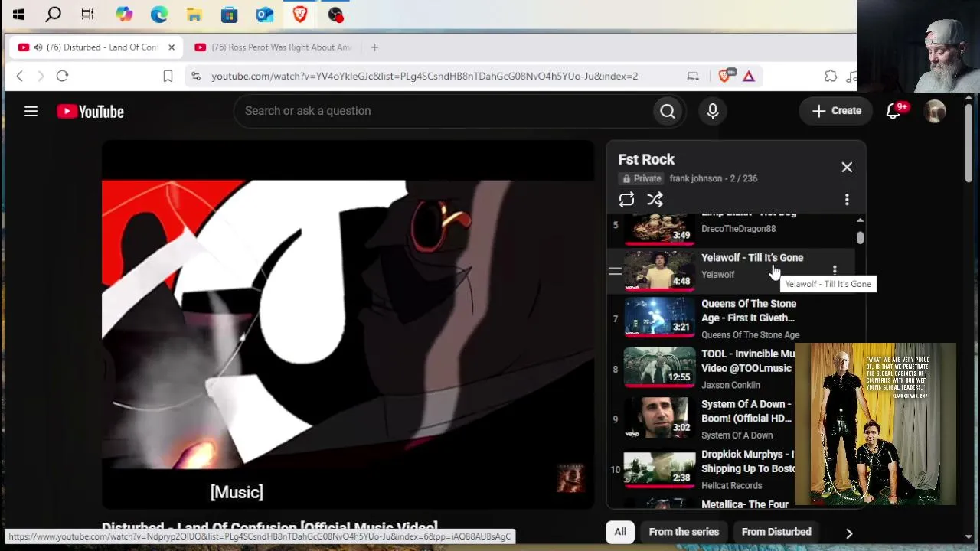Focus the Search or ask a question field

(x=443, y=111)
